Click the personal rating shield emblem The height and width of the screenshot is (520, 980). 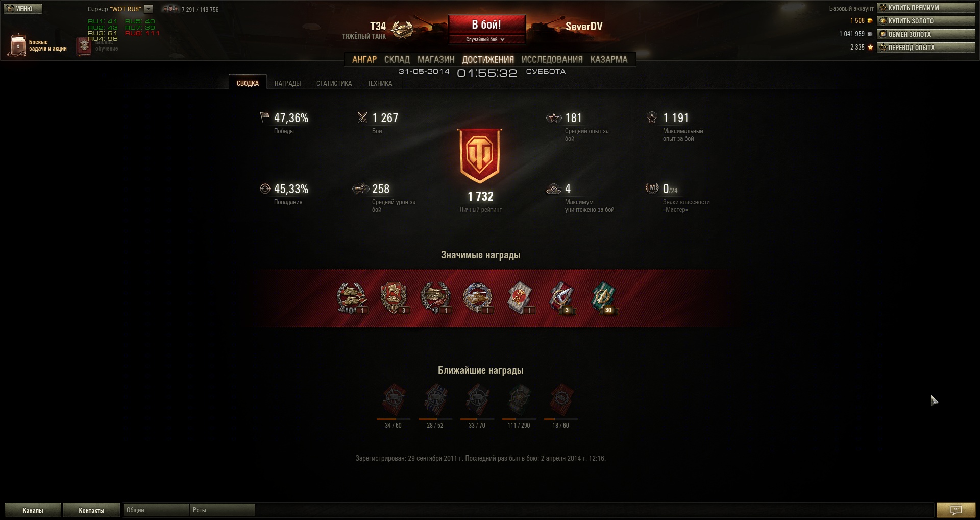(x=480, y=156)
